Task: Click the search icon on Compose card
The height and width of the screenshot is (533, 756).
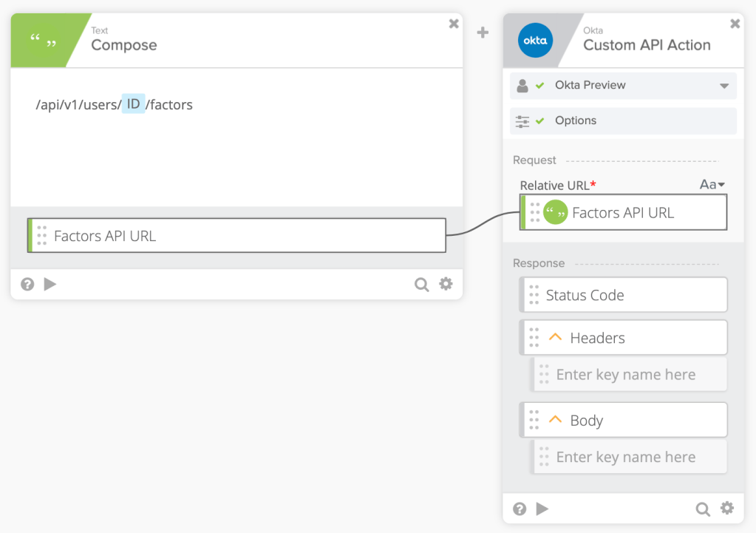Action: (421, 285)
